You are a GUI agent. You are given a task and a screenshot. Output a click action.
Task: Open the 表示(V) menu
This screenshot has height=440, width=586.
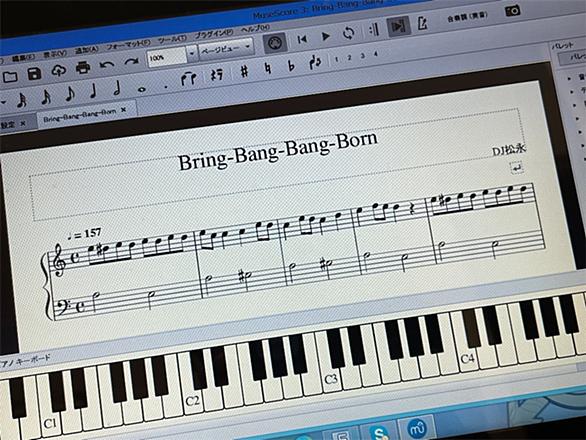point(55,54)
